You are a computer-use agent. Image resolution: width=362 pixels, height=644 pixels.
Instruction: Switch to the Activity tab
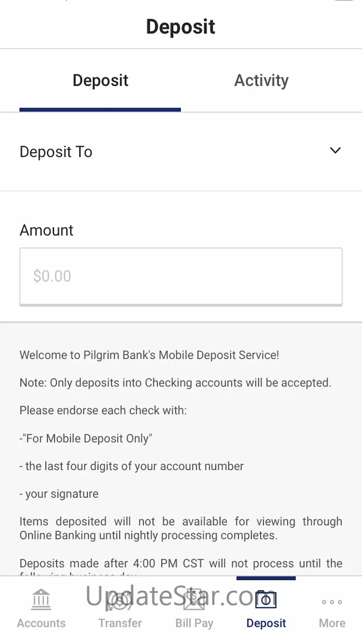261,80
